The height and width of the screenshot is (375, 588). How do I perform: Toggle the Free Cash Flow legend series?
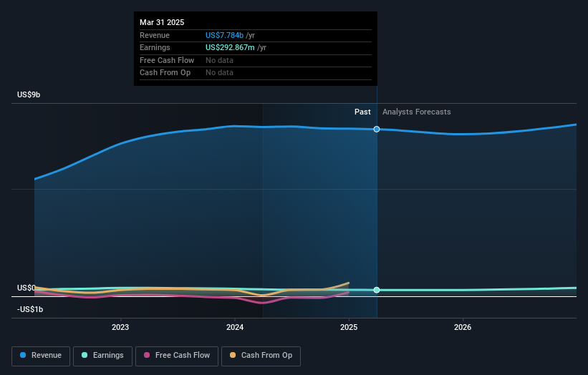point(177,356)
